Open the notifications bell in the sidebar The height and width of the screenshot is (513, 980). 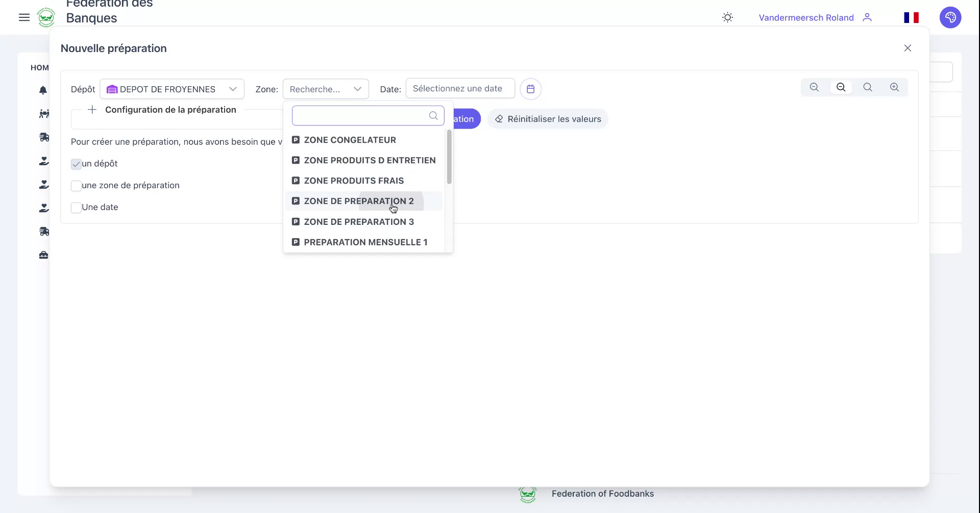(x=43, y=90)
